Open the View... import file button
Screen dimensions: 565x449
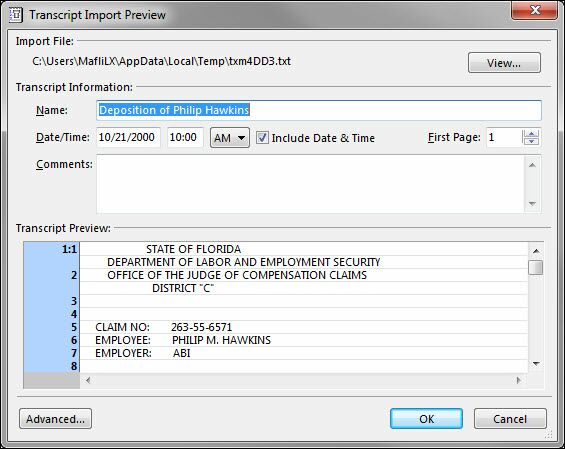coord(504,63)
